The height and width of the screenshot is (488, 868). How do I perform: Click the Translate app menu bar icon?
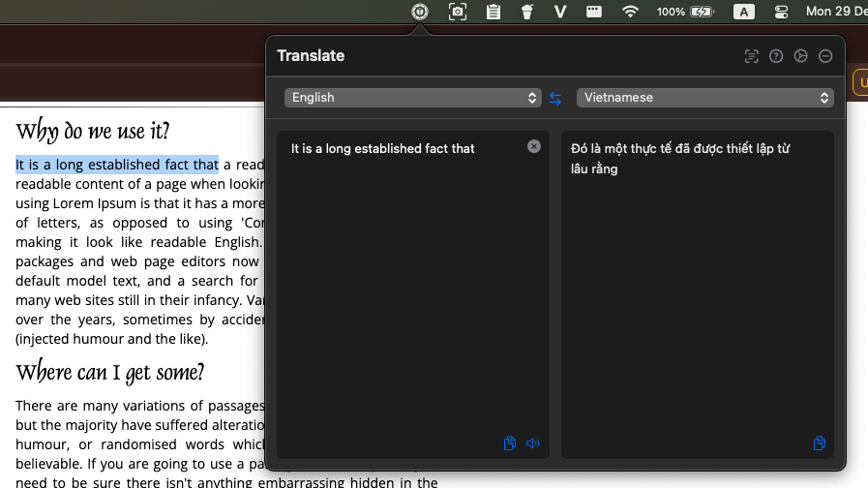click(x=420, y=12)
